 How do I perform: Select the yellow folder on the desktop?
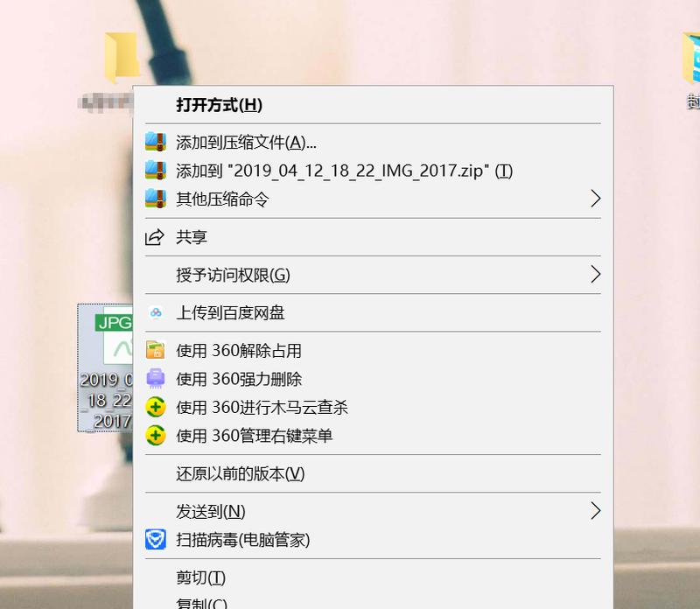coord(121,57)
